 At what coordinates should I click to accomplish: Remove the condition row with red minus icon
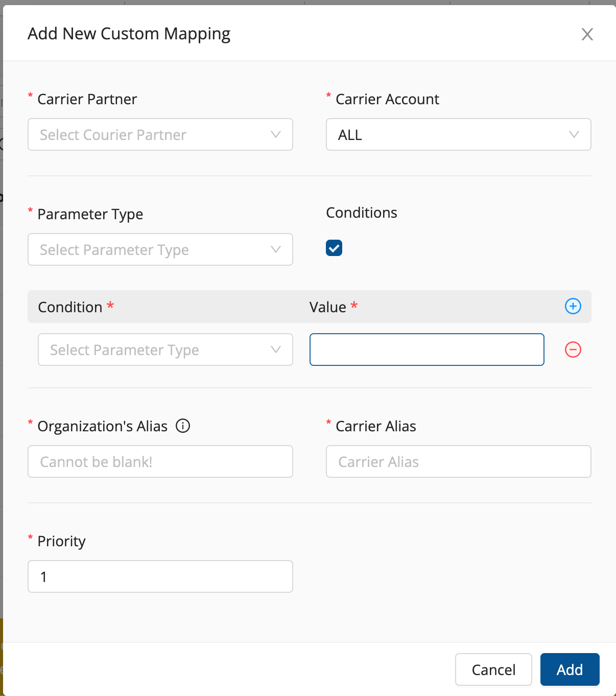tap(573, 350)
